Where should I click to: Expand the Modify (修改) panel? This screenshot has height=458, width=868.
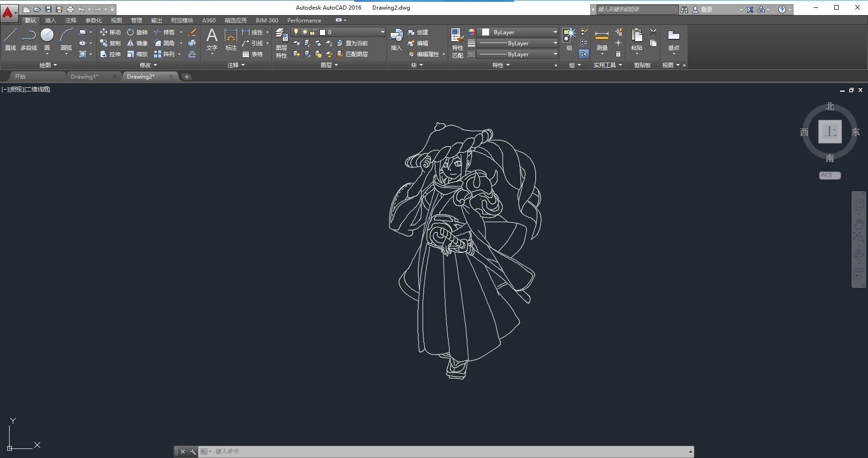pos(148,65)
